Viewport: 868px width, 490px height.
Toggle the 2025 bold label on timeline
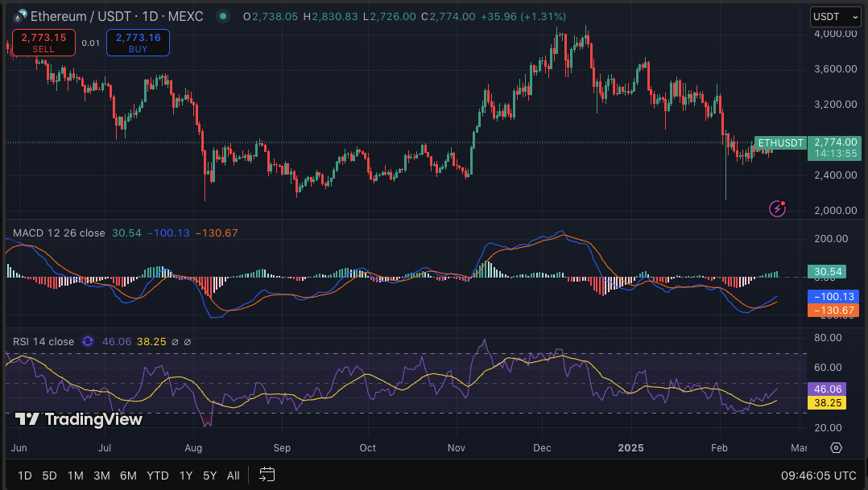point(630,448)
